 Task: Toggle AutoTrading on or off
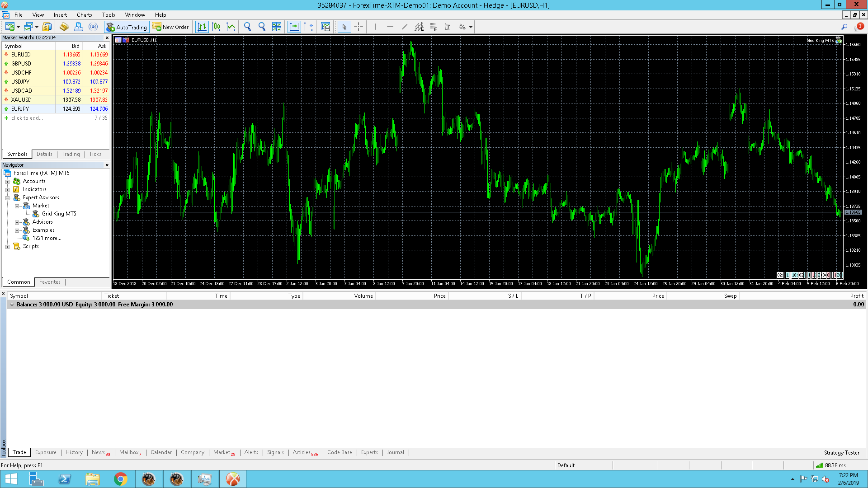(127, 27)
